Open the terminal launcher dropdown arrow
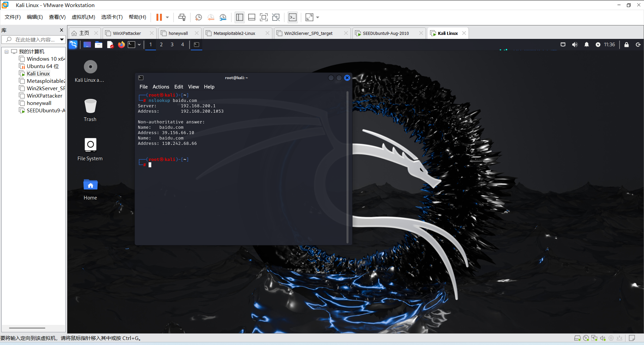Screen dimensions: 644x345 [139, 45]
